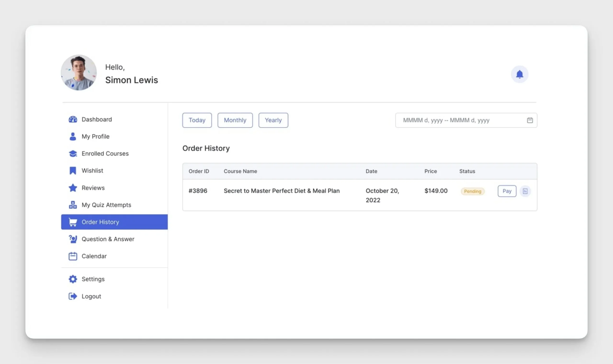Click the Order History heading

point(206,148)
